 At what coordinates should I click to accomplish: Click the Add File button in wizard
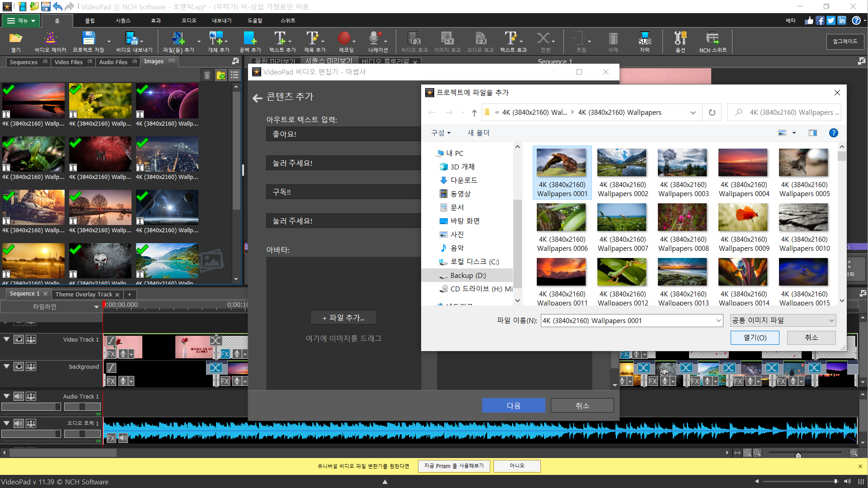343,318
